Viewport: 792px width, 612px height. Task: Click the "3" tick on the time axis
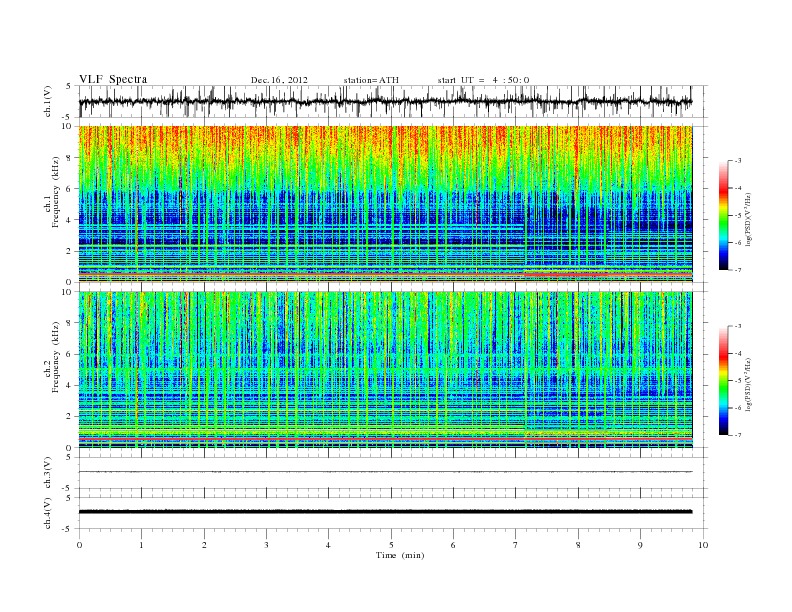pyautogui.click(x=266, y=545)
